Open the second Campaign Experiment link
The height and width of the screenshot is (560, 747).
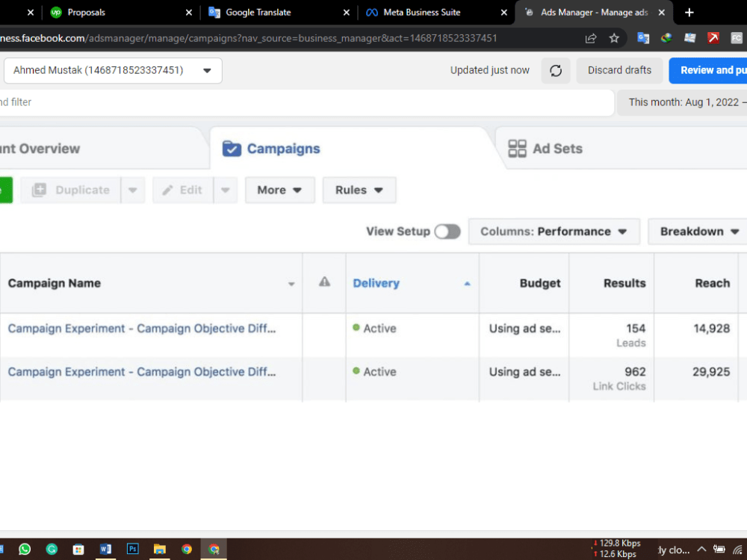(141, 372)
